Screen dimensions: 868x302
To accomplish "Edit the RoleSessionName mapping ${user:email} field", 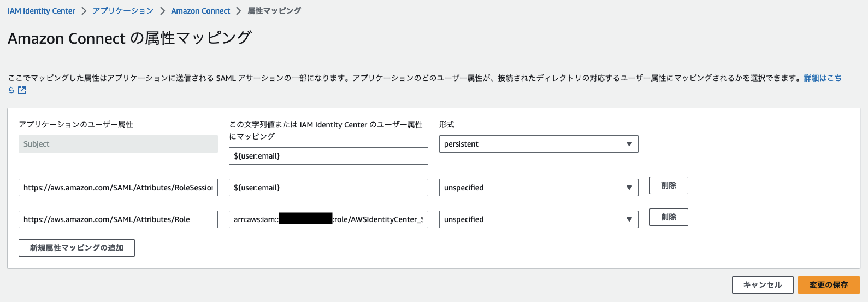I will (328, 188).
